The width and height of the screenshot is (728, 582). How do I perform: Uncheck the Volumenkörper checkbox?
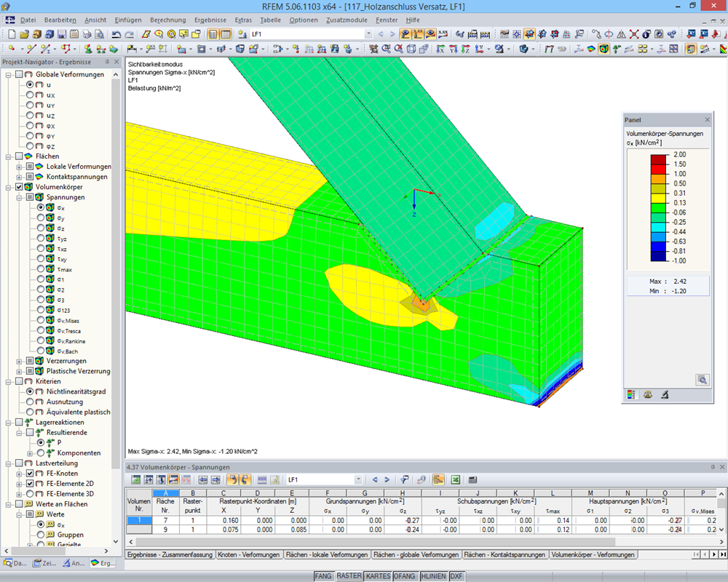19,186
